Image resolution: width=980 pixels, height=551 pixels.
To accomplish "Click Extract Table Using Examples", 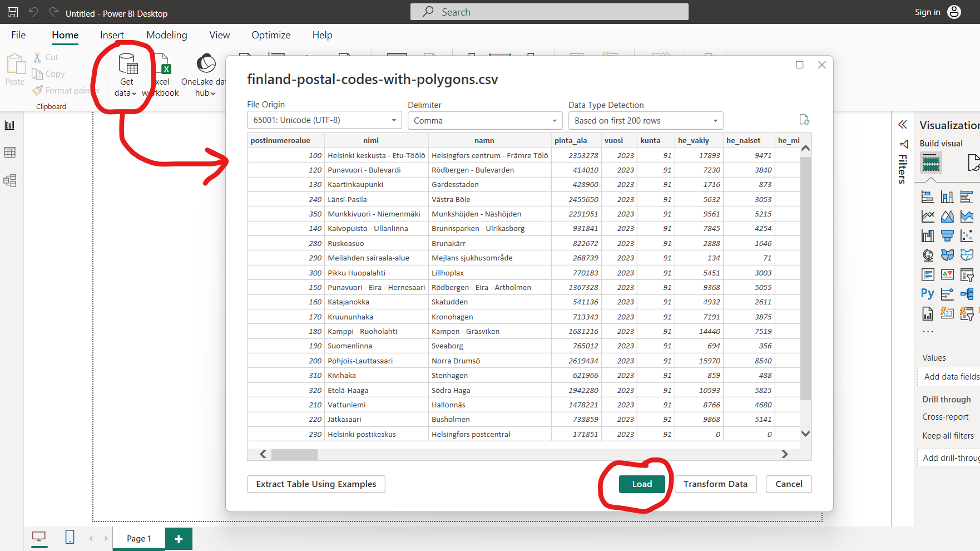I will pyautogui.click(x=316, y=484).
